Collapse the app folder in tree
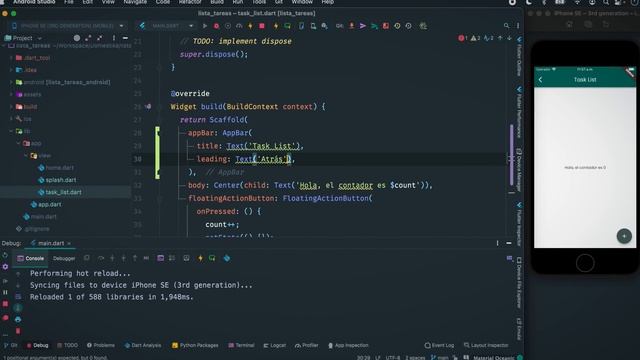 [18, 143]
